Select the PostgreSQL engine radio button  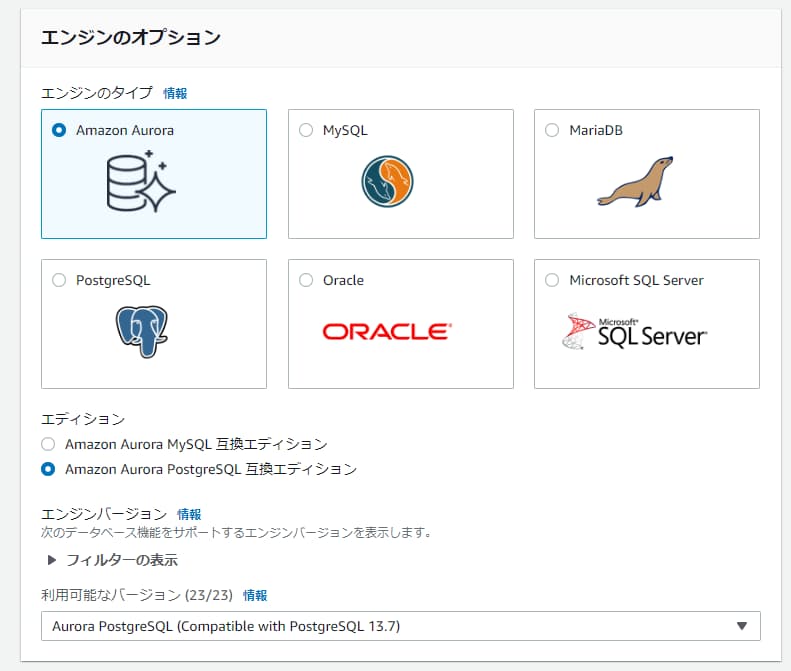(x=59, y=280)
